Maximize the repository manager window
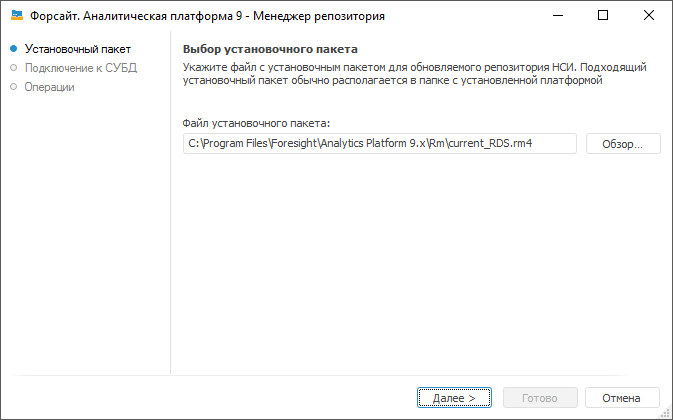673x420 pixels. [603, 16]
